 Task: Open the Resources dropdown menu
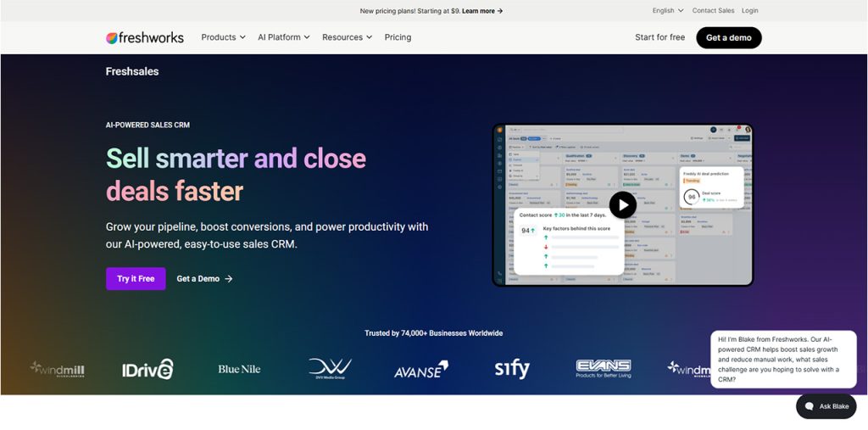(x=347, y=37)
